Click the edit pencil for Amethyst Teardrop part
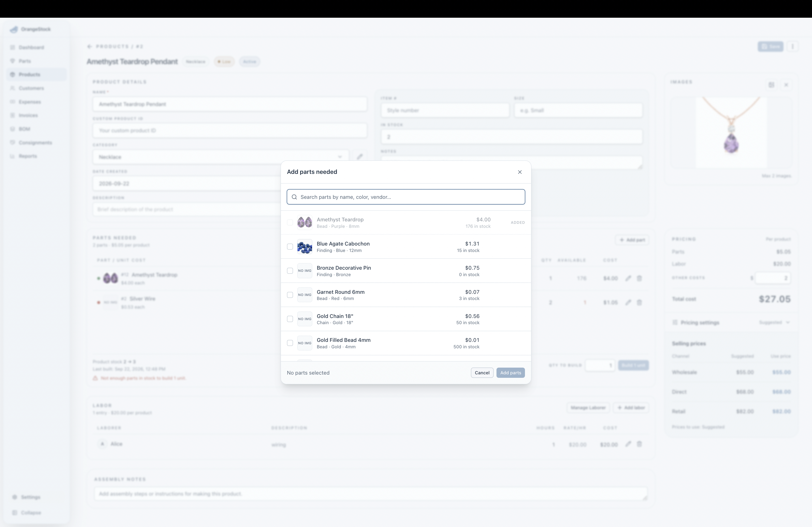This screenshot has width=812, height=527. click(x=628, y=278)
